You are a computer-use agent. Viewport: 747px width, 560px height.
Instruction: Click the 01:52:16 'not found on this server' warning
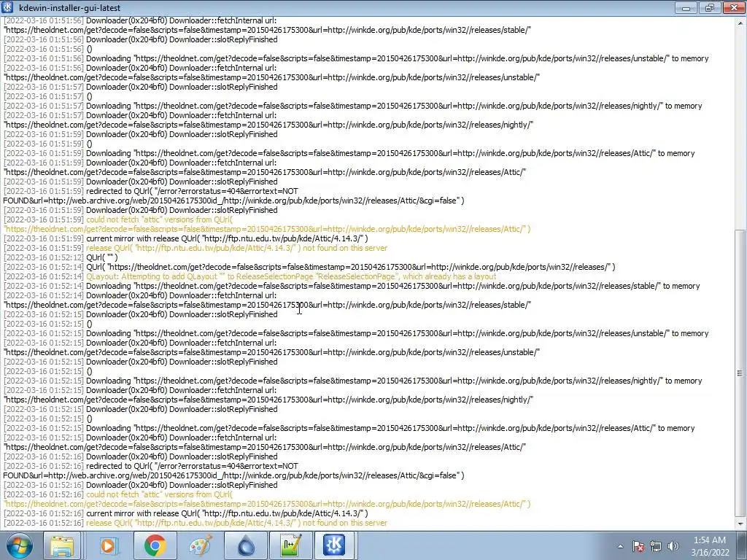coord(196,523)
